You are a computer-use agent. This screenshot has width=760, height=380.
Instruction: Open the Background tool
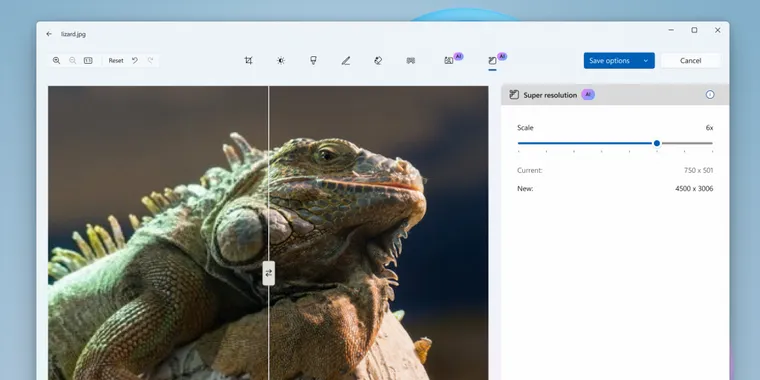pyautogui.click(x=411, y=61)
